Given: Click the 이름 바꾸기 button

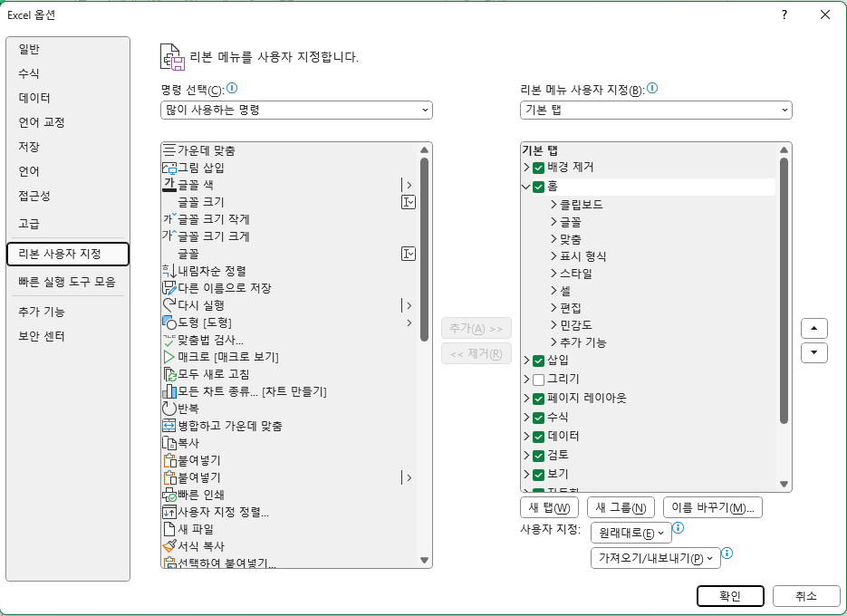Looking at the screenshot, I should 713,507.
